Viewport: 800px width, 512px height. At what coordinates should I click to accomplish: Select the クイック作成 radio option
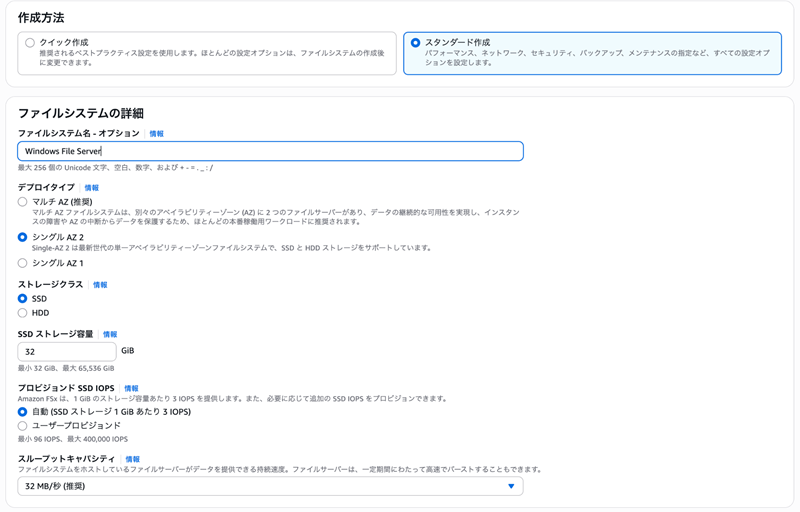(30, 43)
